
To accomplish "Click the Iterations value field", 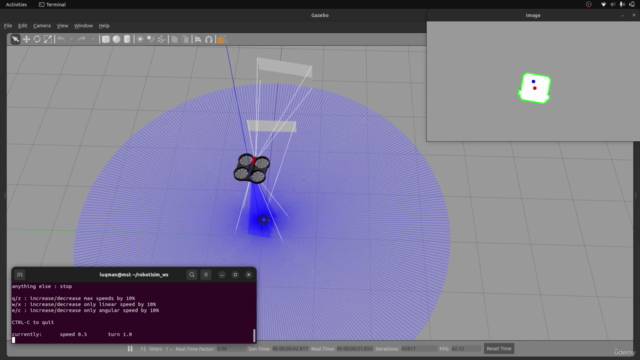I will tap(419, 349).
